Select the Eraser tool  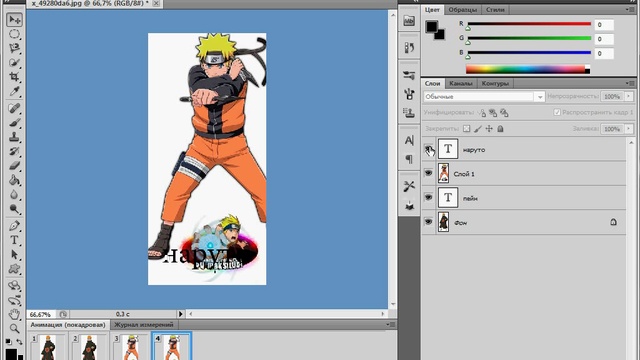pos(14,165)
